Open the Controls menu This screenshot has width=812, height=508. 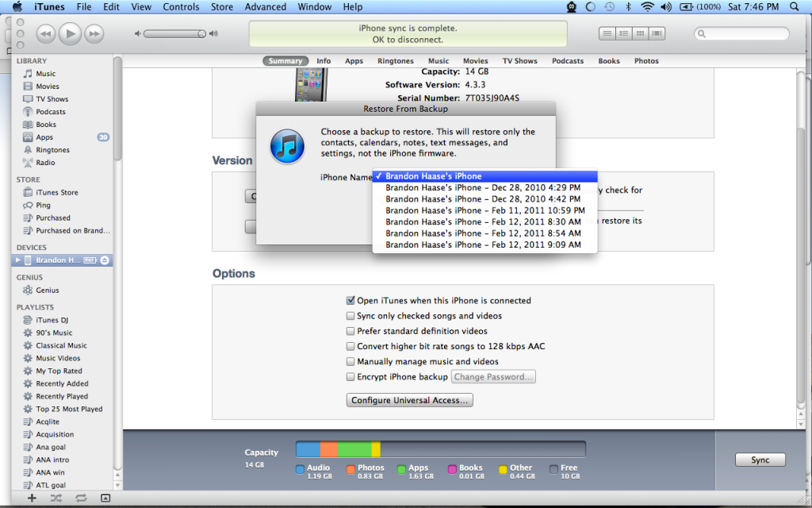[x=181, y=6]
